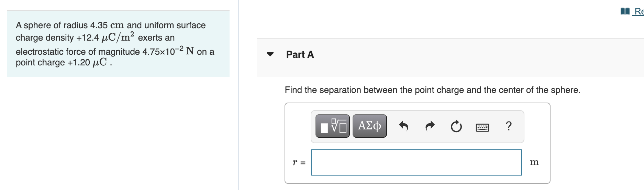Click the Part A heading
The width and height of the screenshot is (644, 190).
(300, 54)
